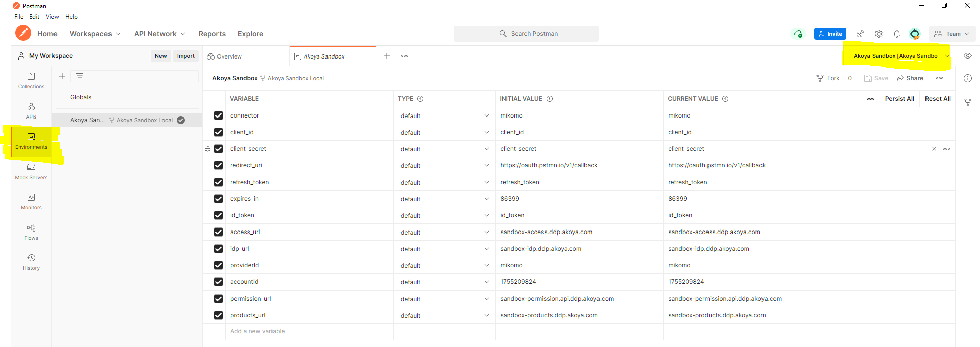Open the Mock Servers sidebar panel

point(31,171)
